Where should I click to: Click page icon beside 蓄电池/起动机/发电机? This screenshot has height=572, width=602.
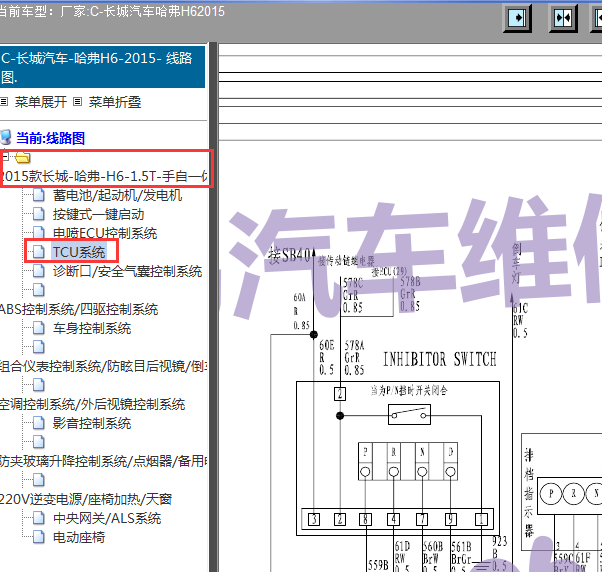pyautogui.click(x=38, y=195)
